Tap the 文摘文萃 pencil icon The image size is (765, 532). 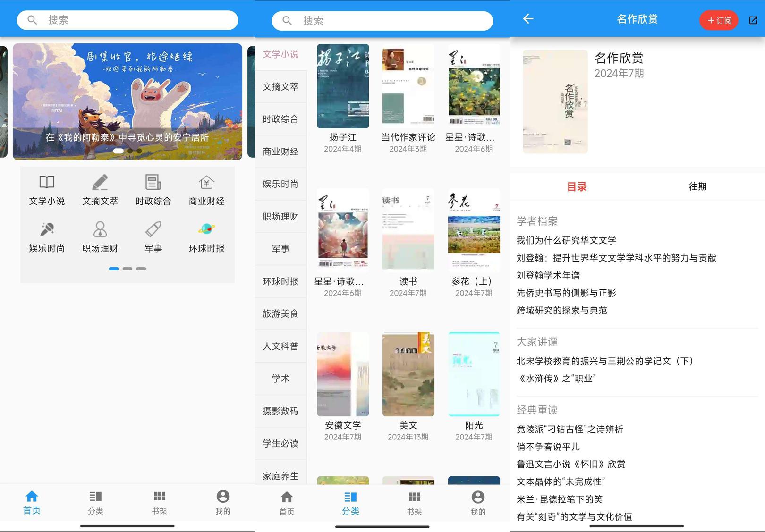click(100, 182)
